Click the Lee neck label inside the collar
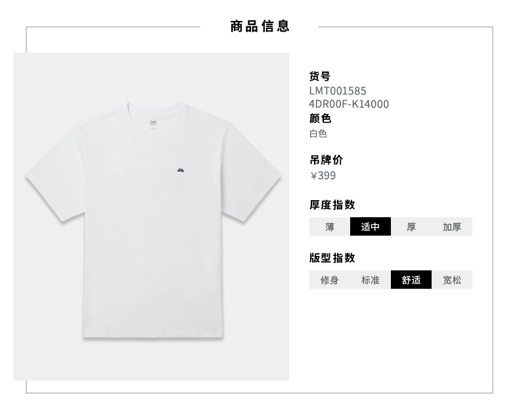Image resolution: width=519 pixels, height=420 pixels. (x=153, y=123)
